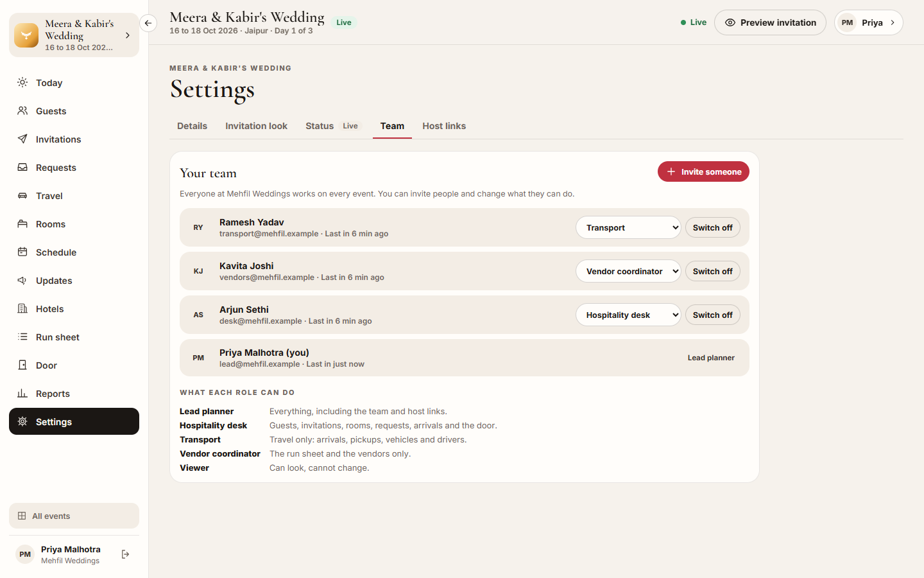Click the wedding event logo thumbnail
The image size is (924, 578).
[x=26, y=35]
